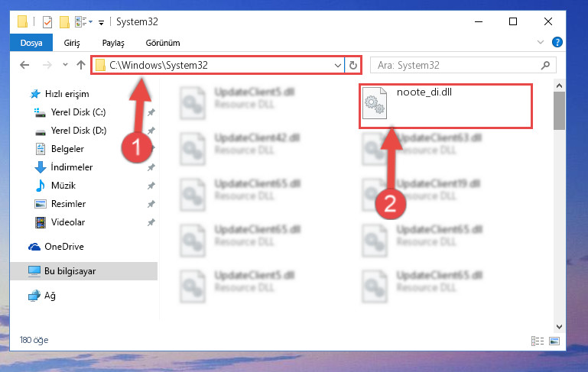Switch to the Görünüm tab
The image size is (588, 372).
163,43
